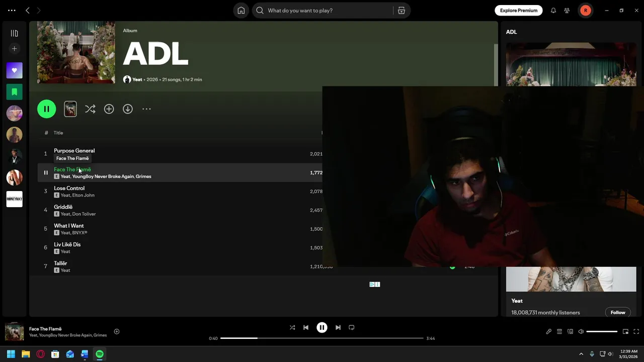
Task: Toggle shuffle in the player bar
Action: click(292, 327)
